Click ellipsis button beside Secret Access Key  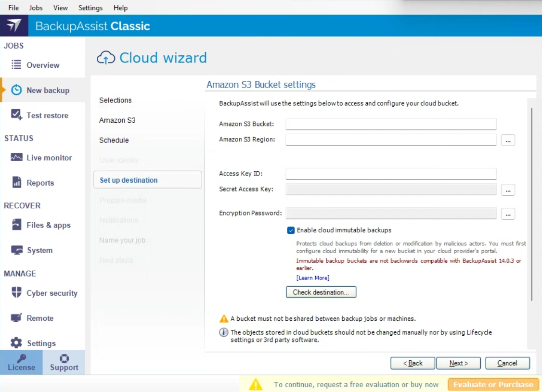coord(508,190)
